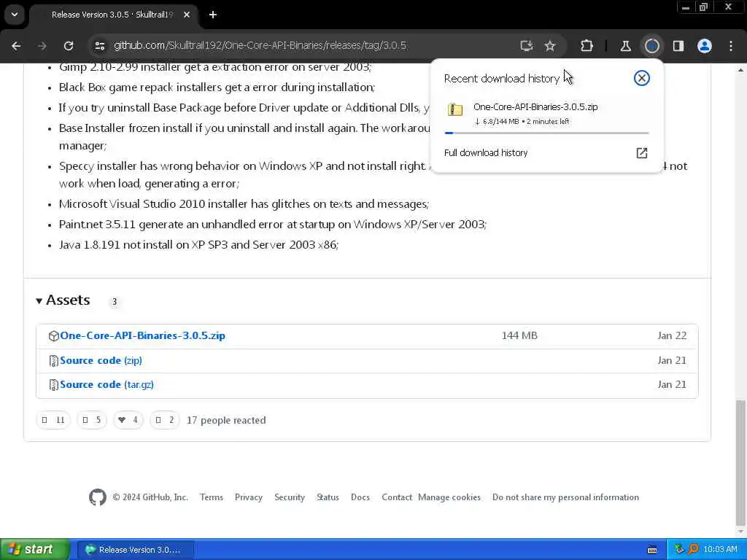Click the heart reaction with count 4

pyautogui.click(x=128, y=420)
